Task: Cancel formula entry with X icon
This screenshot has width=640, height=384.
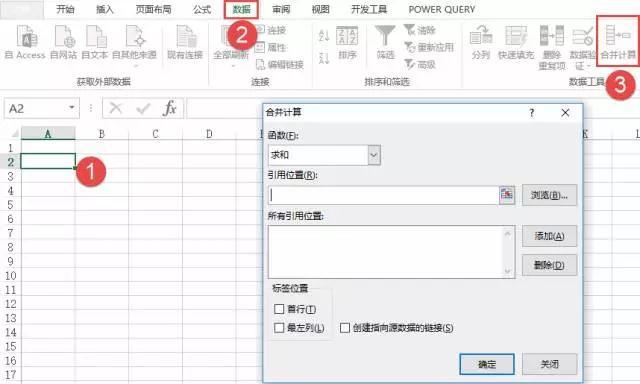Action: [x=116, y=108]
